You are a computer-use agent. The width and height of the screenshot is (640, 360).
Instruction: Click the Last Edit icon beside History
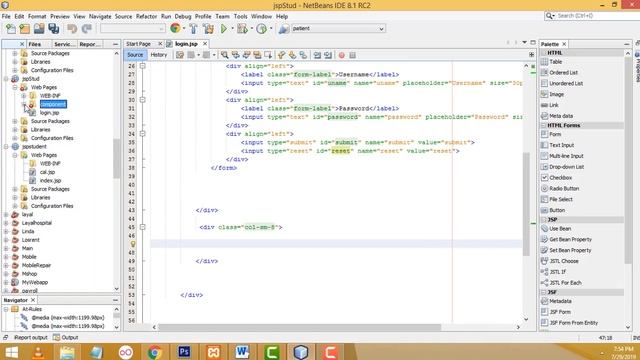pyautogui.click(x=180, y=55)
